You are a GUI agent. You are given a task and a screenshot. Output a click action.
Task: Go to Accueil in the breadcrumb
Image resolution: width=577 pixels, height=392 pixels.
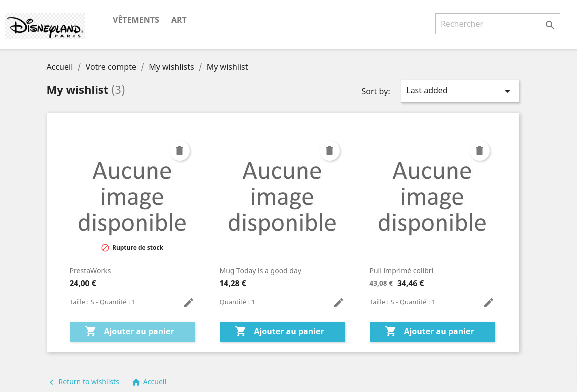tap(59, 67)
